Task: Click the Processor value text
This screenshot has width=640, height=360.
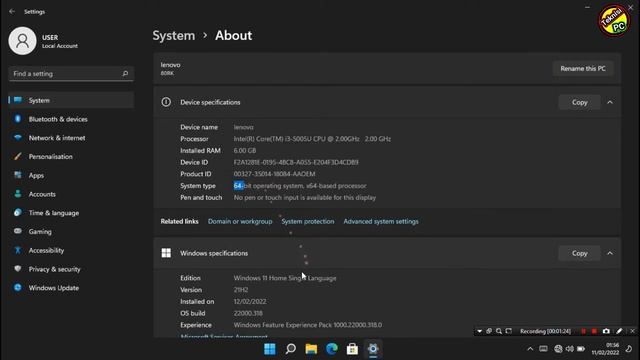Action: click(x=312, y=139)
